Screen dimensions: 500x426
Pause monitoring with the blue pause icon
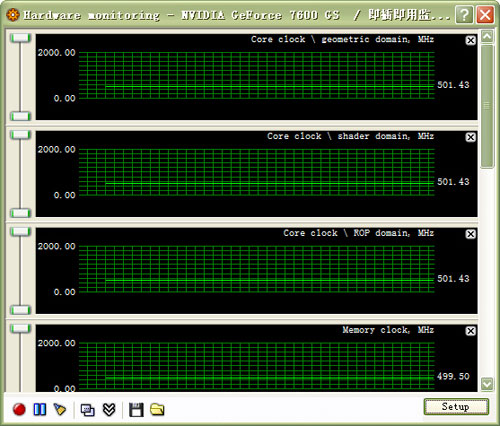click(40, 409)
